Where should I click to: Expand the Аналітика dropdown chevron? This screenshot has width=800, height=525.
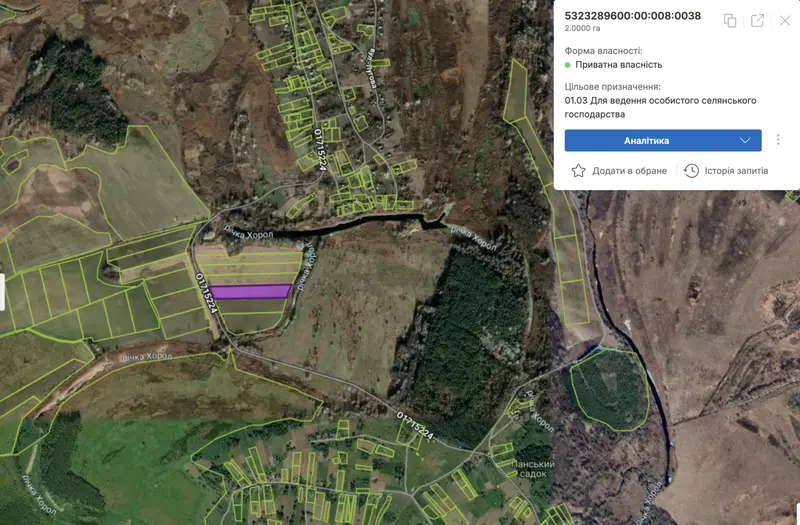(x=745, y=140)
